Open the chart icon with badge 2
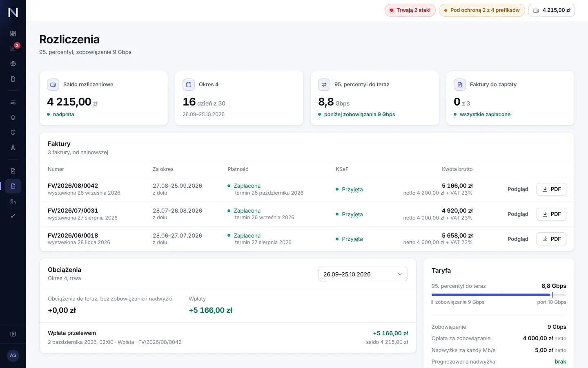This screenshot has width=588, height=368. (x=13, y=49)
